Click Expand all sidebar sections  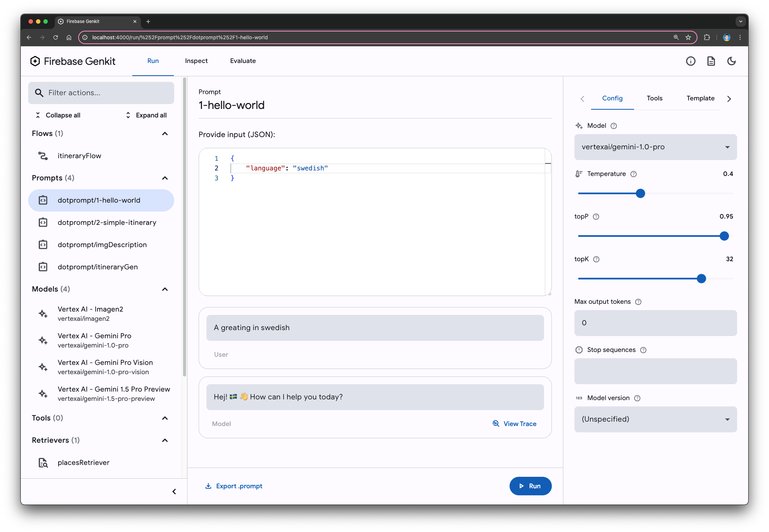pos(145,114)
